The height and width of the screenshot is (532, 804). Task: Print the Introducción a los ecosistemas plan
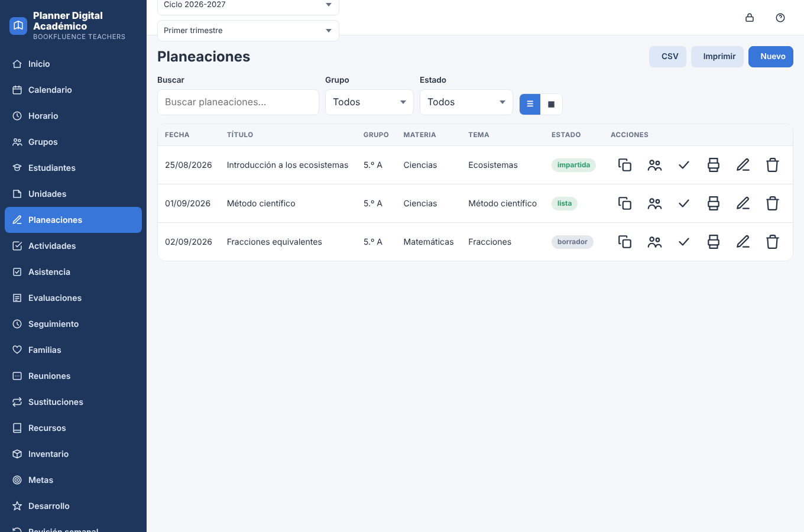click(714, 165)
